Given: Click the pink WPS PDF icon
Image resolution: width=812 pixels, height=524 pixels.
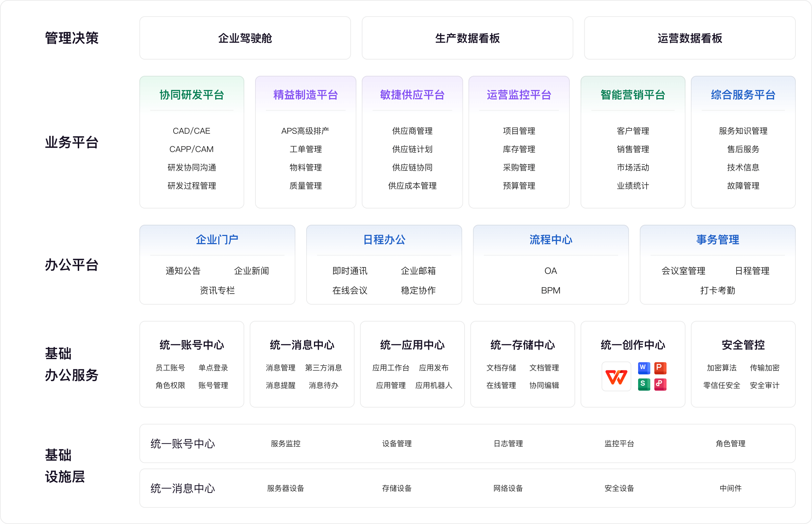Looking at the screenshot, I should tap(660, 384).
